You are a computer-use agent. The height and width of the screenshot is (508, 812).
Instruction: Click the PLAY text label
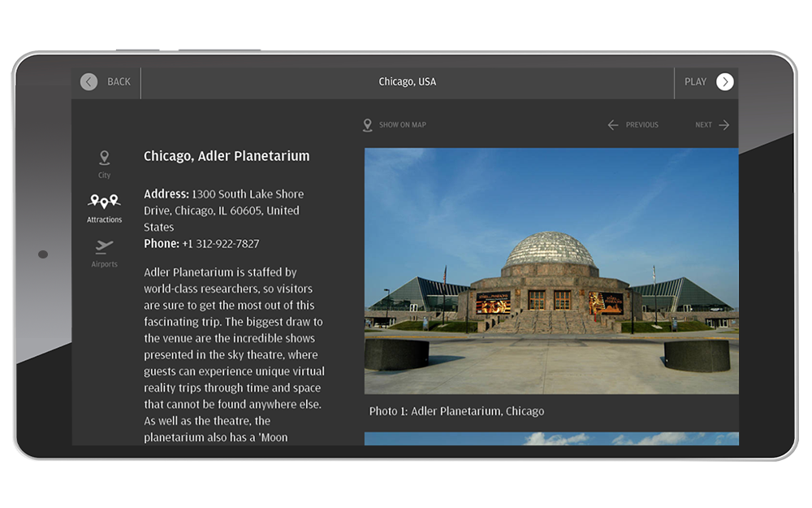tap(695, 82)
